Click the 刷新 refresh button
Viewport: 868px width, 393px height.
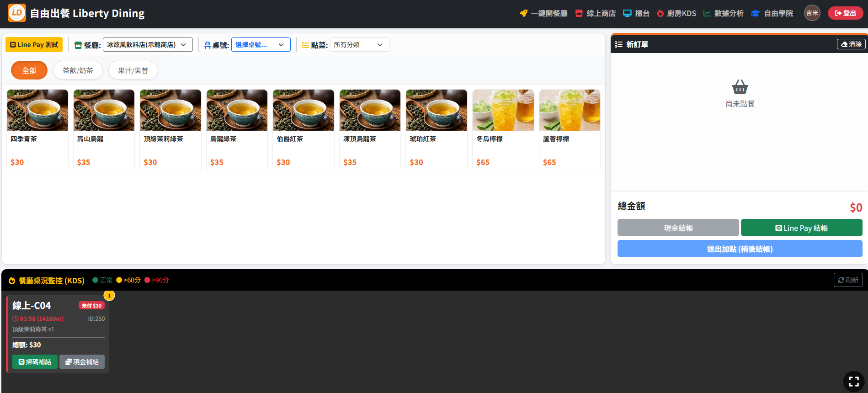coord(848,280)
